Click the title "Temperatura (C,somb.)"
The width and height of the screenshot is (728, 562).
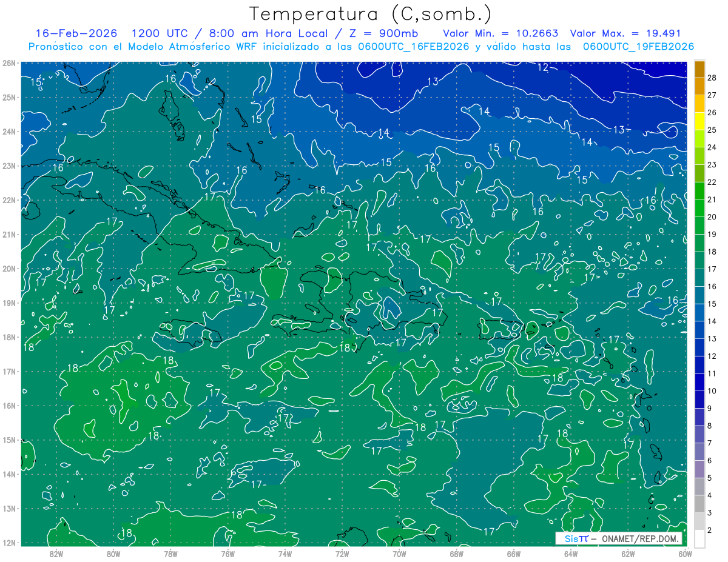(x=370, y=14)
